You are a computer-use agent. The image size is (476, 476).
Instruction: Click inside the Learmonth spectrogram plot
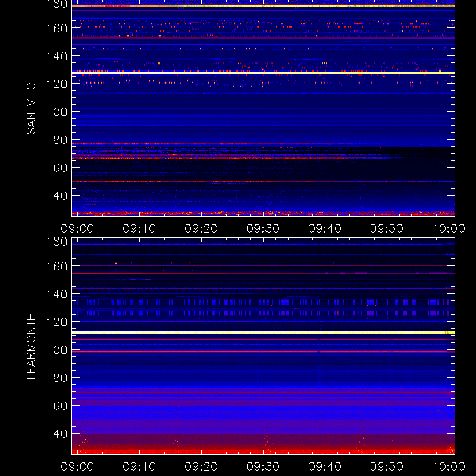263,346
